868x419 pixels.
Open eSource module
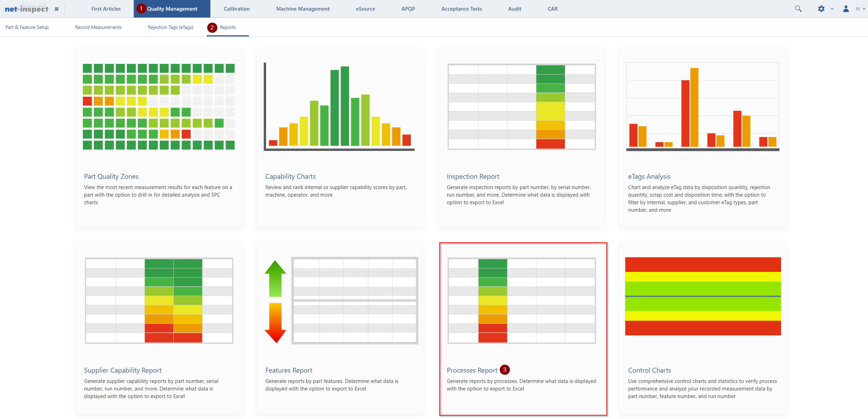pos(365,9)
